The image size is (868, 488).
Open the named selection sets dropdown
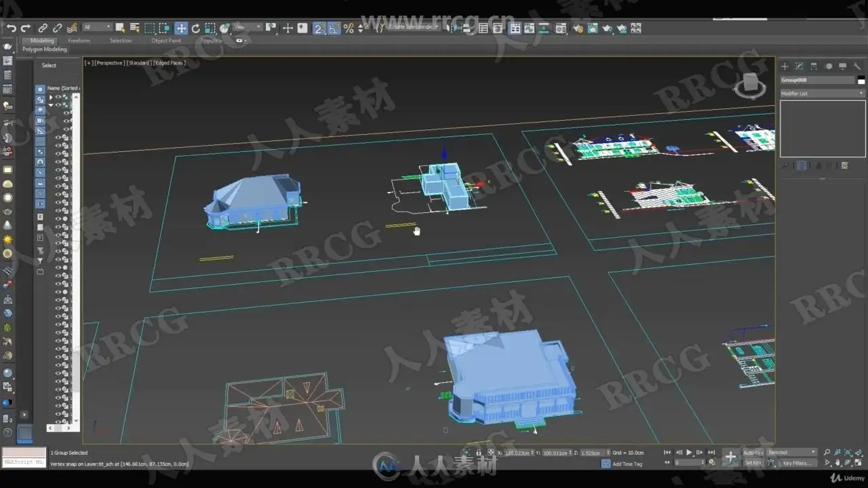(x=414, y=27)
